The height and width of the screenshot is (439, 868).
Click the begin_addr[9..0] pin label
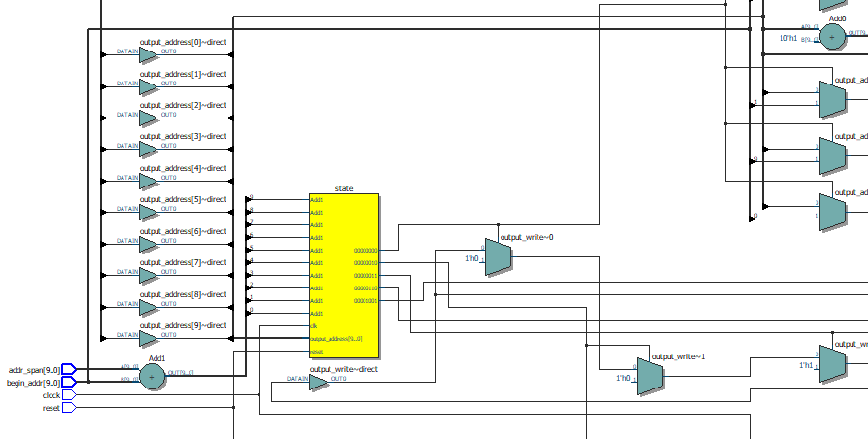coord(33,383)
